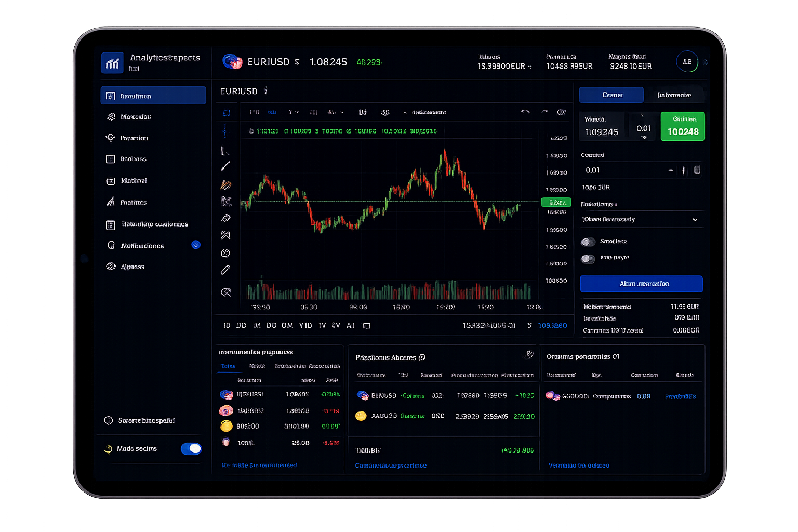The image size is (798, 532).
Task: Click the redo arrow above chart
Action: 544,112
